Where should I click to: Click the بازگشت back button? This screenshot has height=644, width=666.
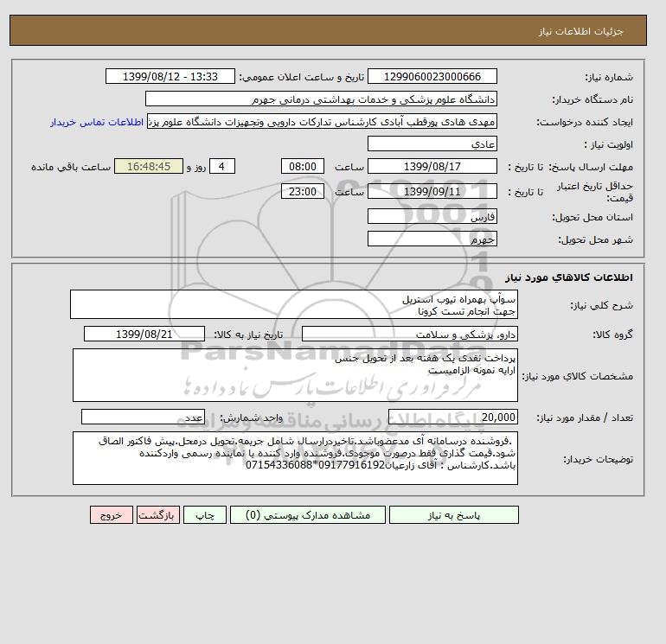tap(158, 515)
